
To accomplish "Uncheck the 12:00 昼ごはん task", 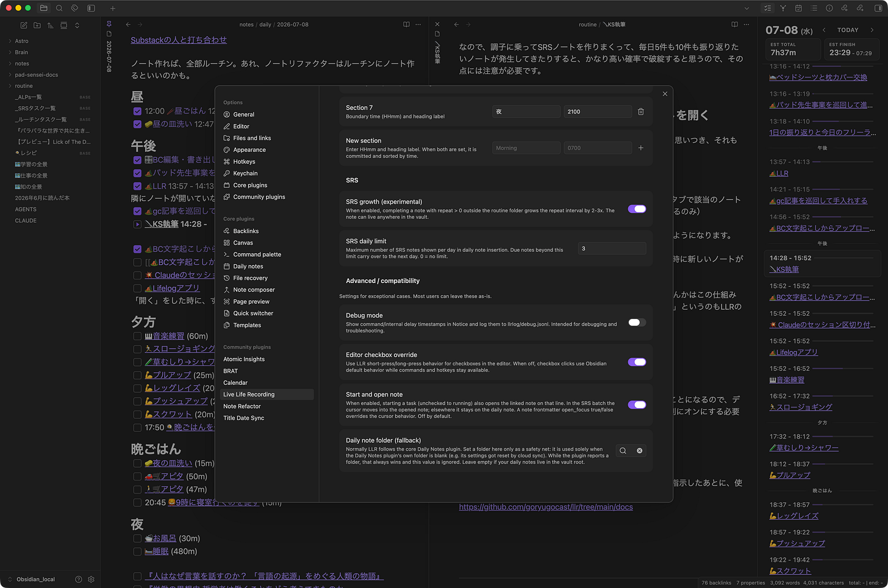I will pyautogui.click(x=137, y=111).
